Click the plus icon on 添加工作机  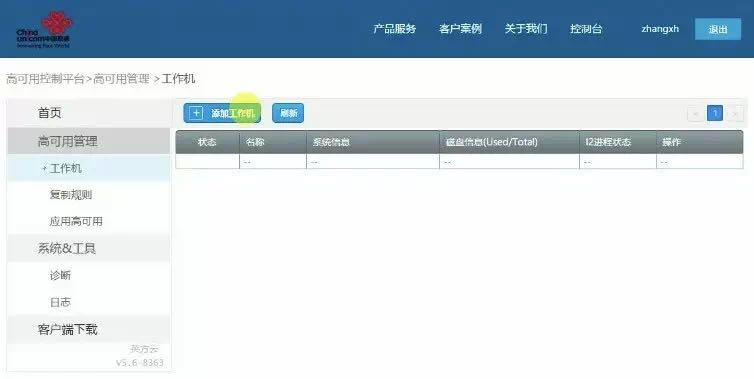196,113
